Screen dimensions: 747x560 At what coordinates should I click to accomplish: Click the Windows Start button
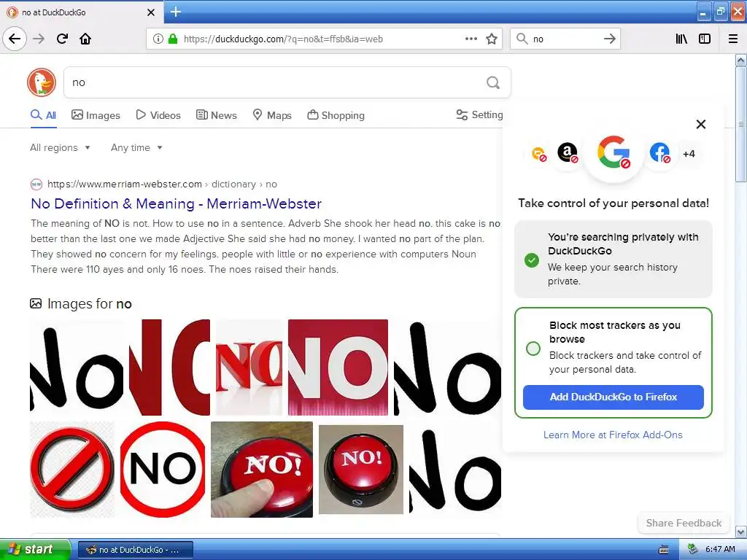point(35,550)
